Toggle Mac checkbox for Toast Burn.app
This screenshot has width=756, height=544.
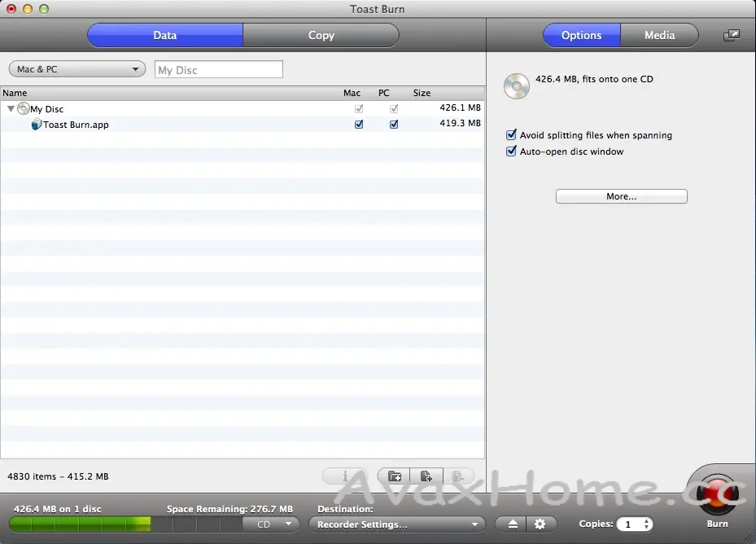click(359, 124)
